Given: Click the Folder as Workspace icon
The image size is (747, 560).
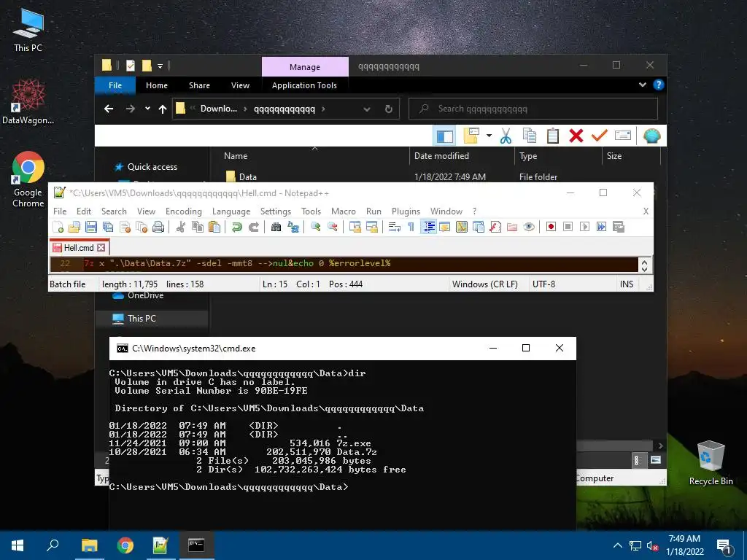Looking at the screenshot, I should [512, 227].
